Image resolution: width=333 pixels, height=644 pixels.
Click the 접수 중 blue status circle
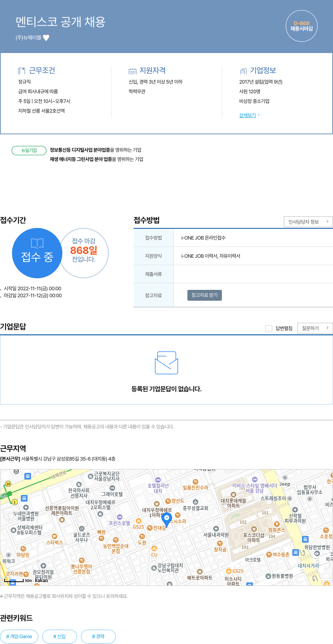point(37,253)
